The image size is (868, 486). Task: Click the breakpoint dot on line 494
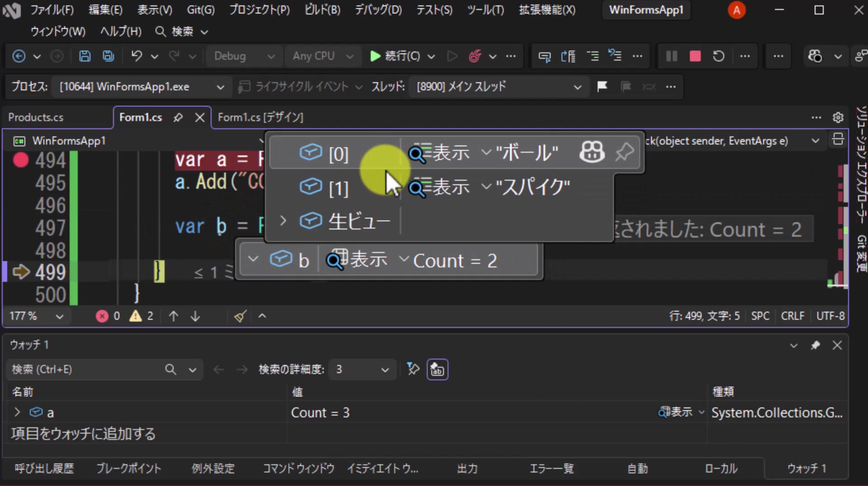pos(21,160)
